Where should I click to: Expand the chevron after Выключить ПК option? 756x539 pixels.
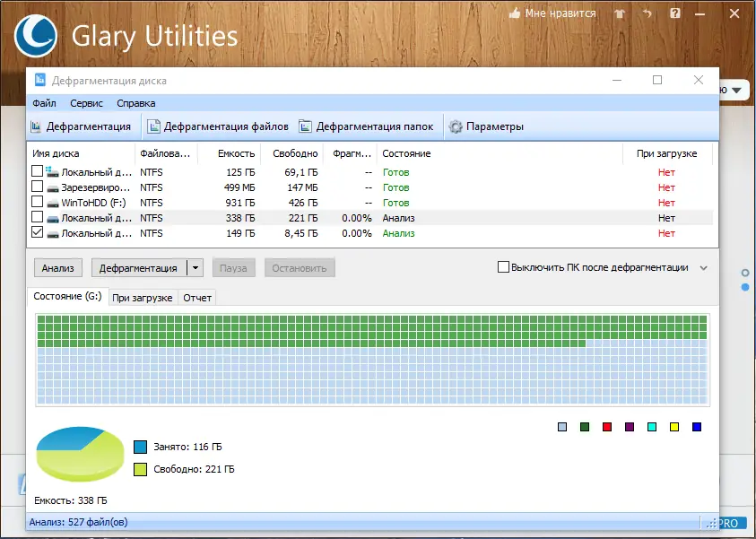coord(703,268)
